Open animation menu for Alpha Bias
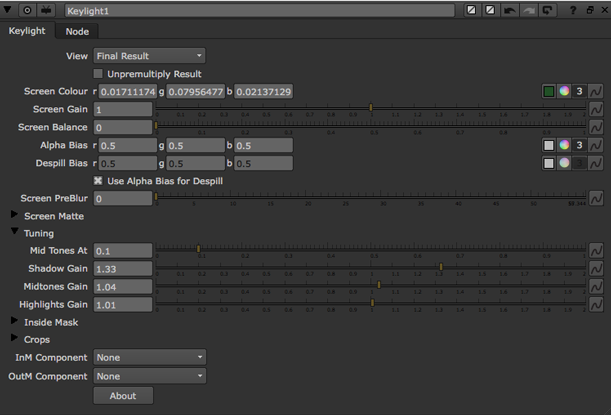 [x=596, y=145]
